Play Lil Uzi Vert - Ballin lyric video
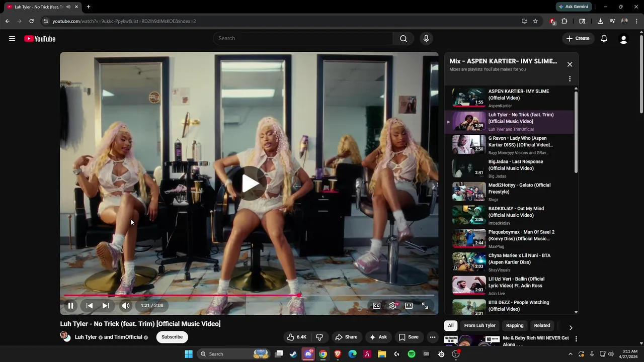The width and height of the screenshot is (644, 362). (x=509, y=286)
